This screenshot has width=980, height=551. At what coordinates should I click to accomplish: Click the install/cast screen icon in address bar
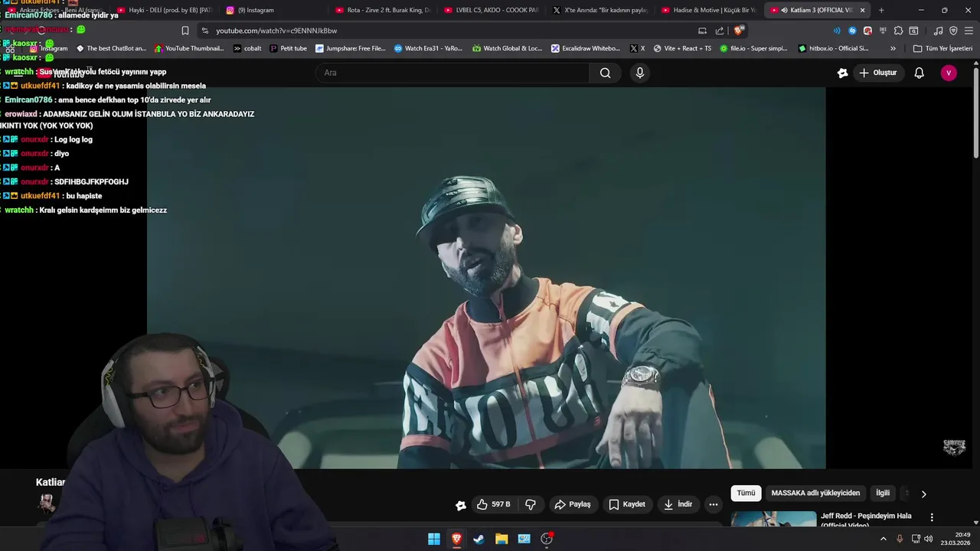pos(702,31)
